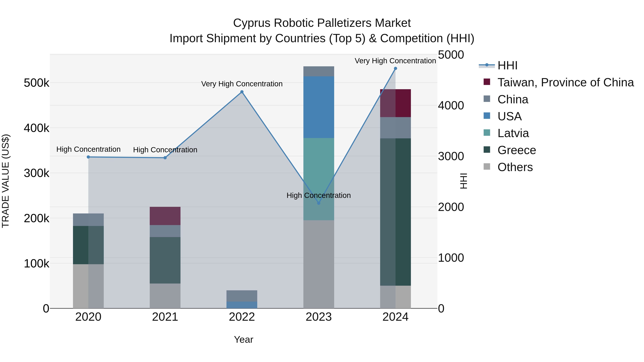Click the Year axis title
The width and height of the screenshot is (644, 362).
[x=243, y=340]
